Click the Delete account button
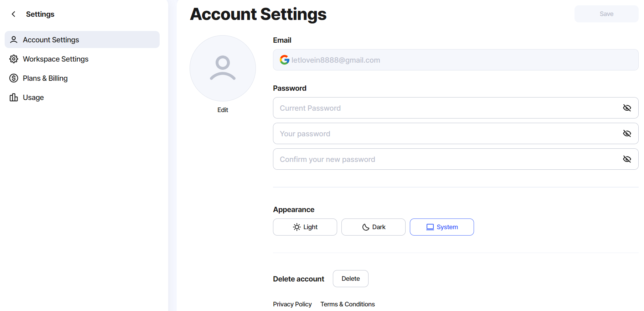Screen dimensions: 644x311 coord(351,279)
